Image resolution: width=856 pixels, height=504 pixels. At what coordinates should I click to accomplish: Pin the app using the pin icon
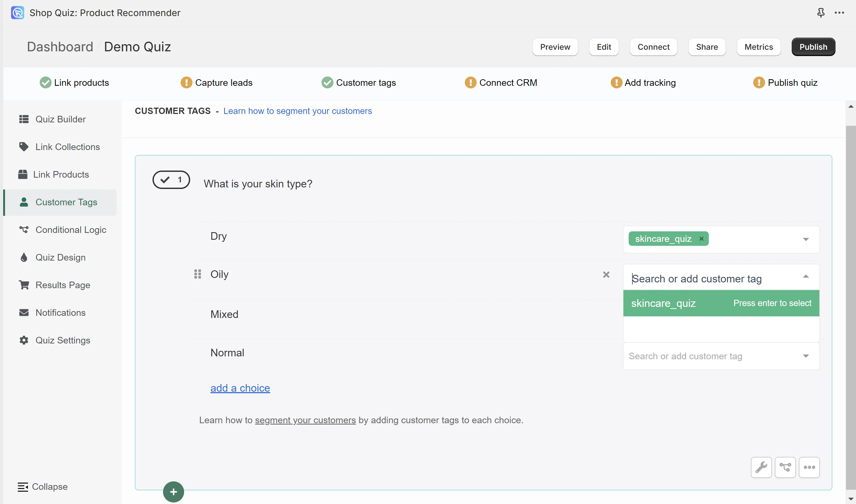coord(821,13)
